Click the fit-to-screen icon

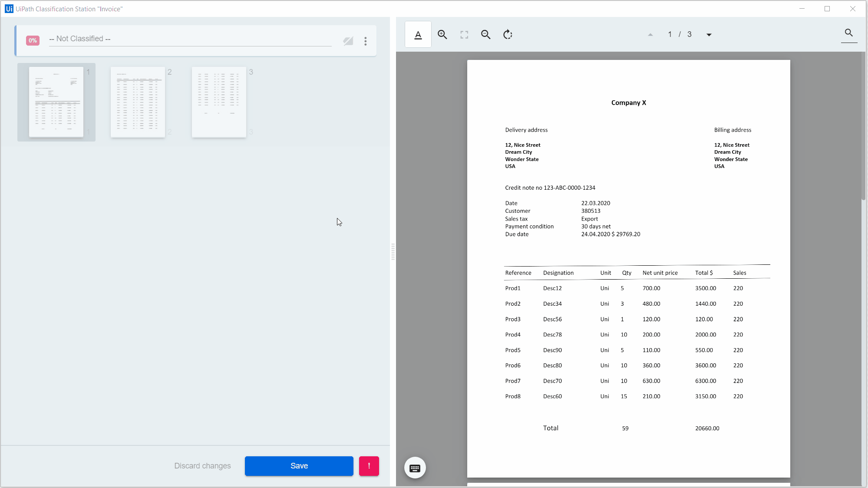464,35
